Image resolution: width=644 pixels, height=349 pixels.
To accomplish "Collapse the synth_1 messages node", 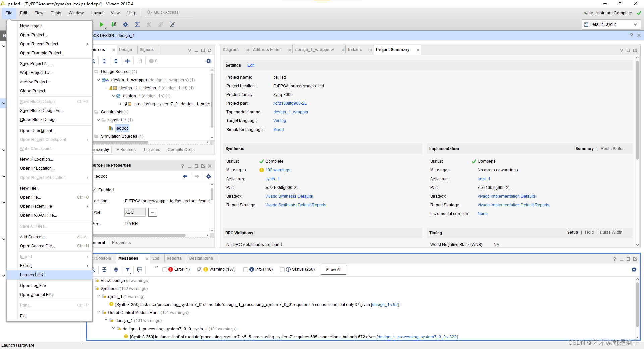I will (x=99, y=296).
